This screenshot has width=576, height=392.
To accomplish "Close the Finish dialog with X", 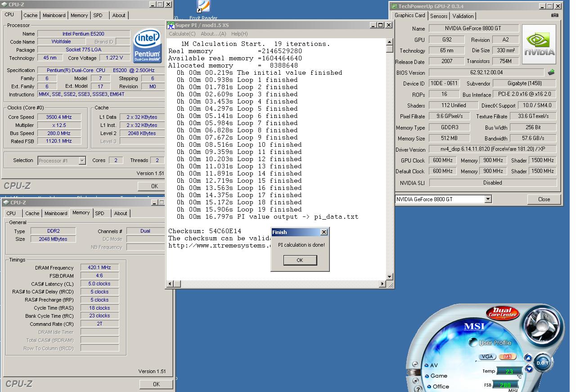I will pos(324,232).
